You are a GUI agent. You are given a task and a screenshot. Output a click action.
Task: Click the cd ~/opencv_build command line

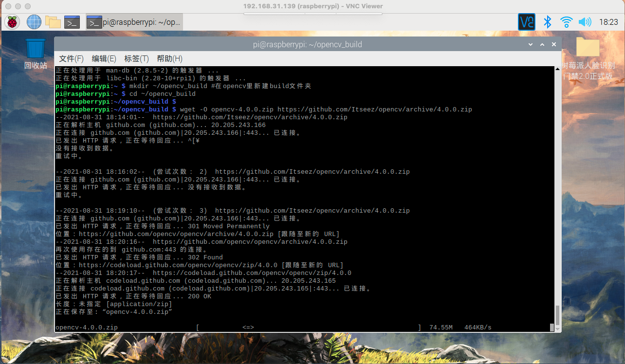click(126, 94)
